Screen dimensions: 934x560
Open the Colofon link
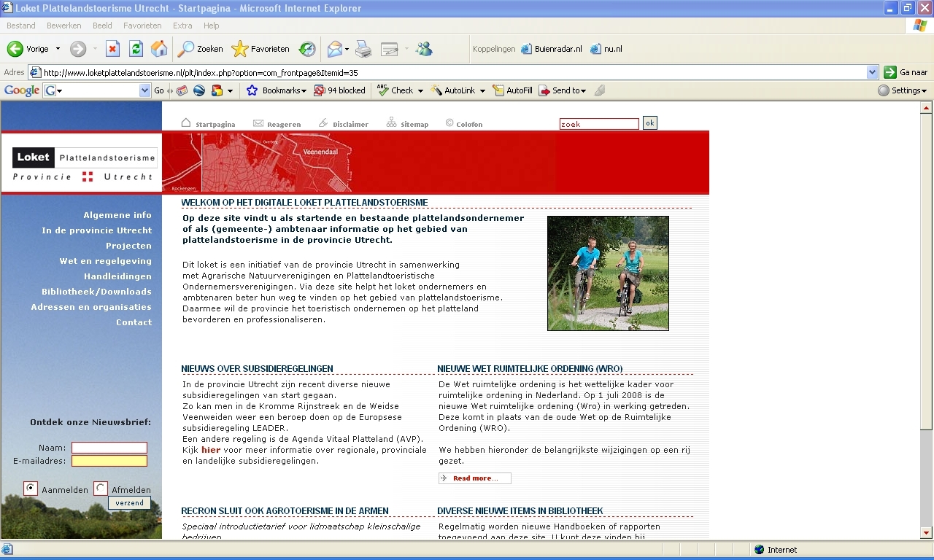tap(464, 124)
